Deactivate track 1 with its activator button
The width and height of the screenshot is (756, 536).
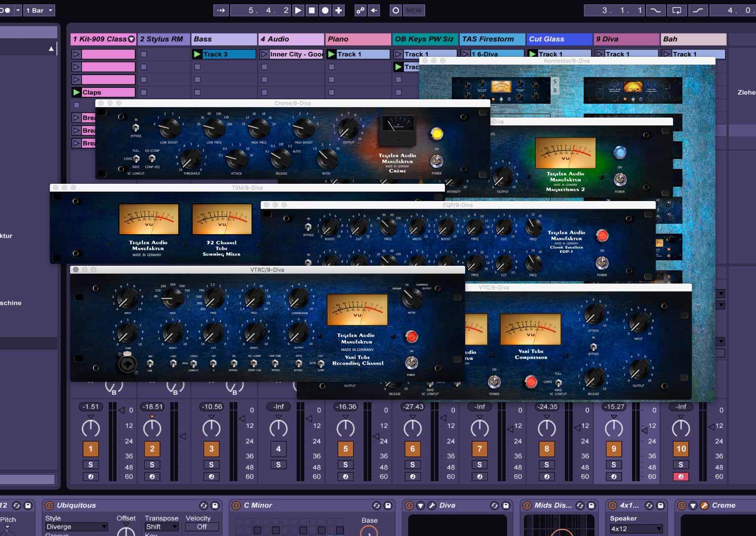point(90,449)
